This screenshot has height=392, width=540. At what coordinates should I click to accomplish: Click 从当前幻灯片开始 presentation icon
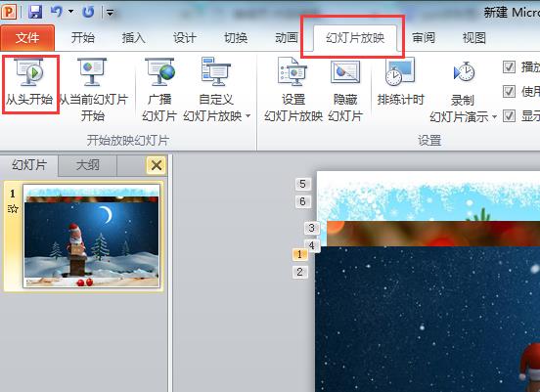92,72
